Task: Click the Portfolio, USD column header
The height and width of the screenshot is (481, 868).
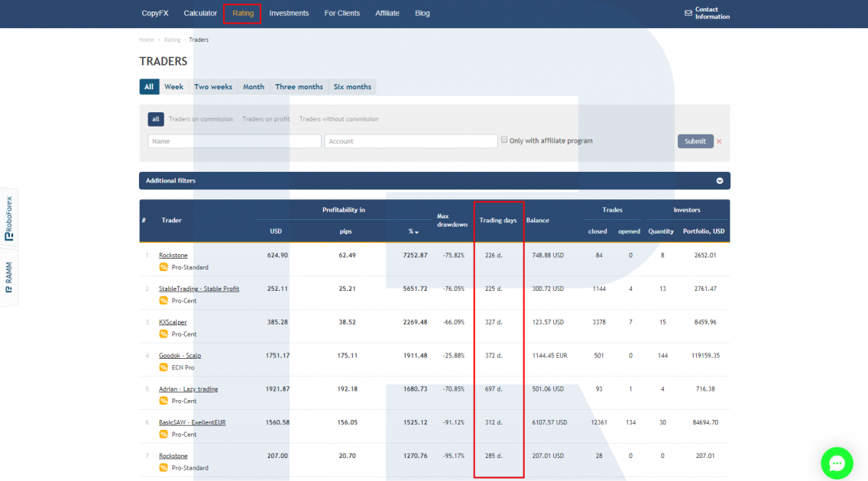Action: [704, 231]
